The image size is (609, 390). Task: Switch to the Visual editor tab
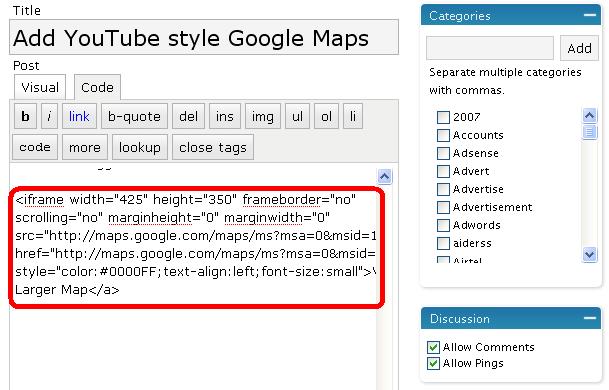point(40,87)
